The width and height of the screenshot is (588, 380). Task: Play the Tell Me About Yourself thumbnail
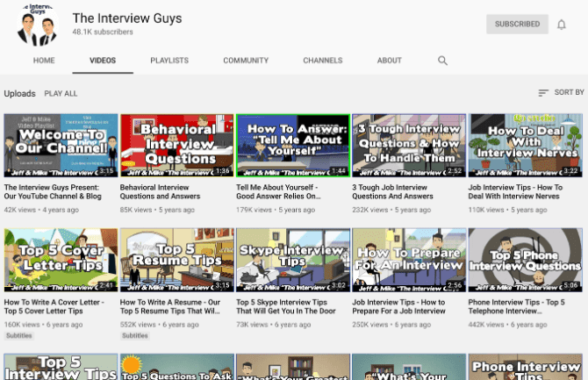(x=293, y=146)
